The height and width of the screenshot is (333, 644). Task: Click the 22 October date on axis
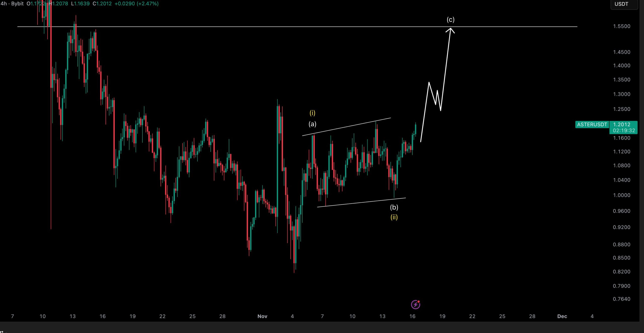[x=162, y=316]
